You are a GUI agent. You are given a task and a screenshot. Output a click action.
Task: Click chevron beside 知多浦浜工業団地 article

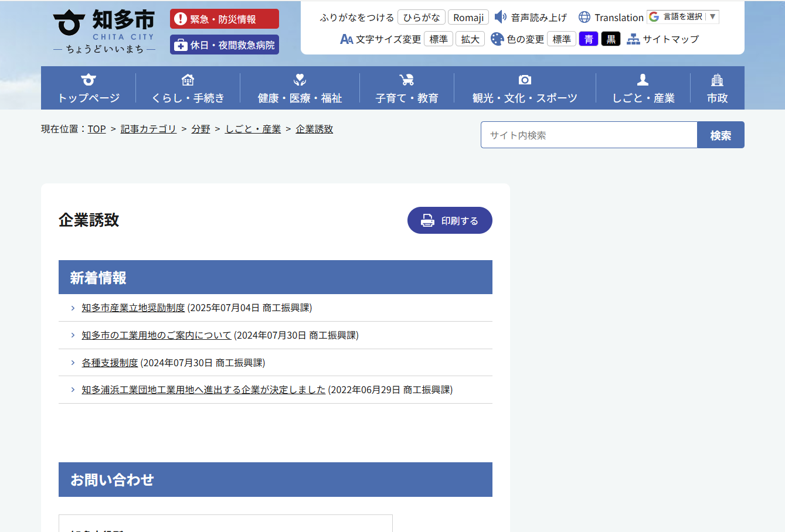click(x=73, y=390)
